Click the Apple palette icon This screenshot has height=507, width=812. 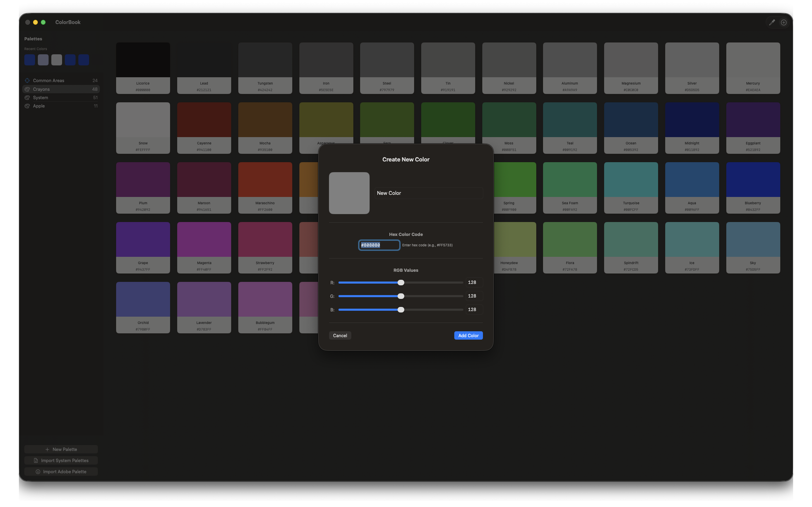pyautogui.click(x=27, y=106)
